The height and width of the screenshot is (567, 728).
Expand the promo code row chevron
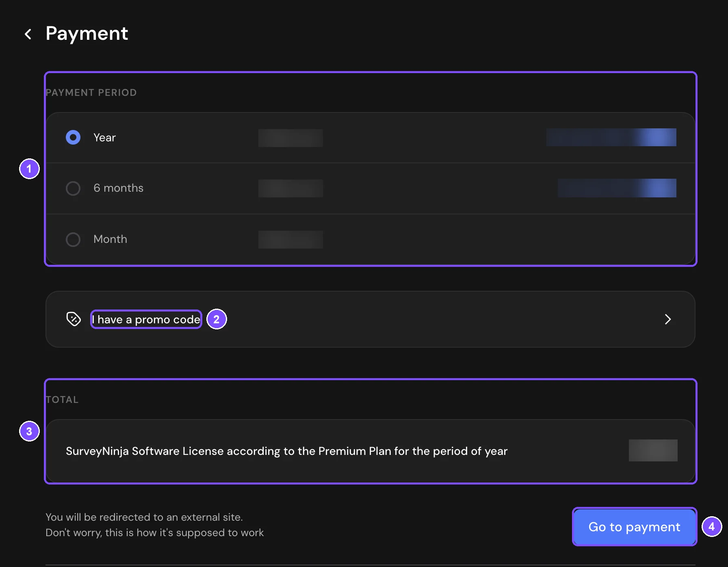point(668,319)
